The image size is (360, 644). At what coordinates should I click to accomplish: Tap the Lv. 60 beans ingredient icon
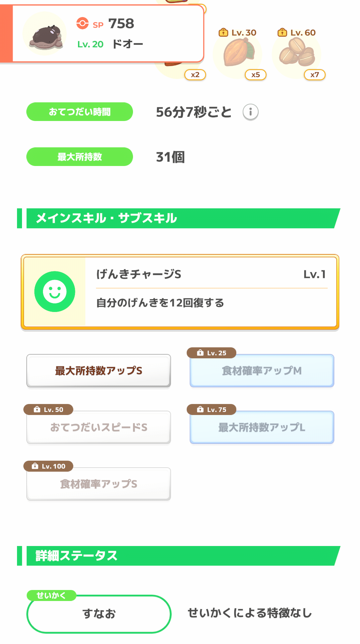point(297,53)
